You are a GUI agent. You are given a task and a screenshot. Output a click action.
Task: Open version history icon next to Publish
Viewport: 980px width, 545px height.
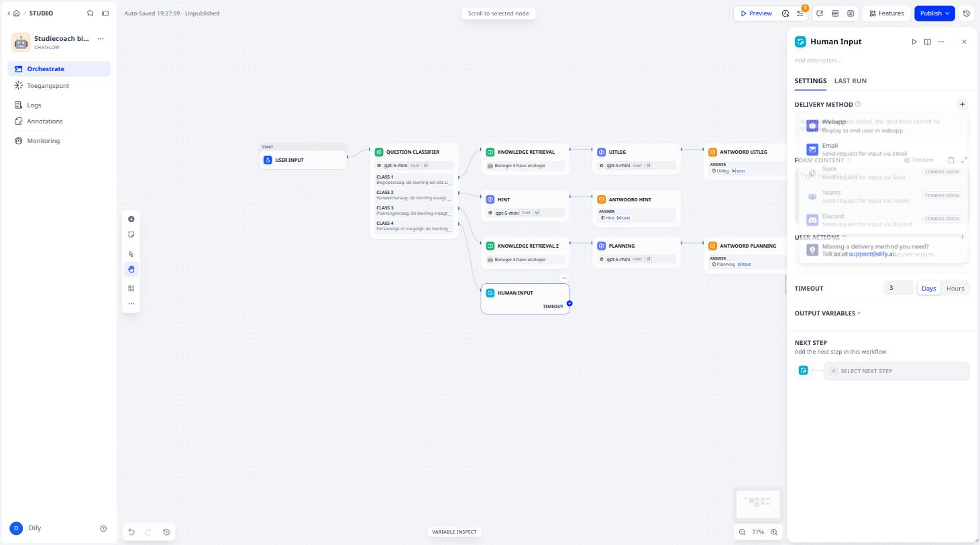point(967,13)
